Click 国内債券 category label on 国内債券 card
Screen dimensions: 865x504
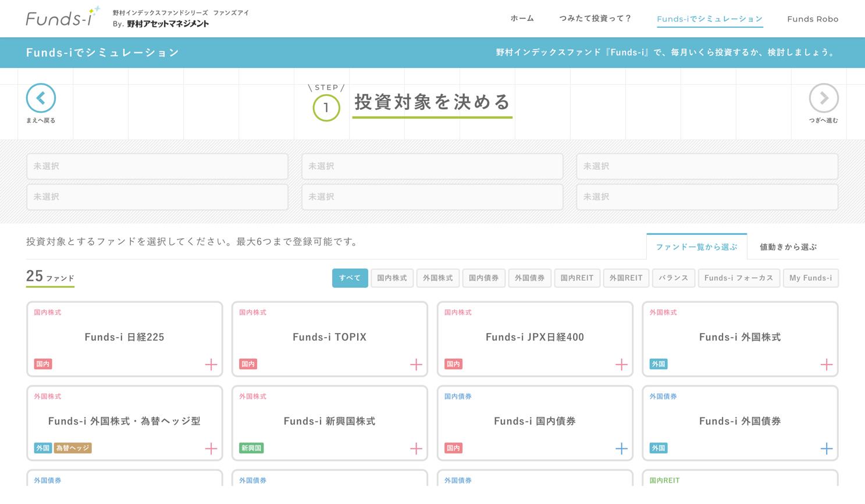click(458, 396)
